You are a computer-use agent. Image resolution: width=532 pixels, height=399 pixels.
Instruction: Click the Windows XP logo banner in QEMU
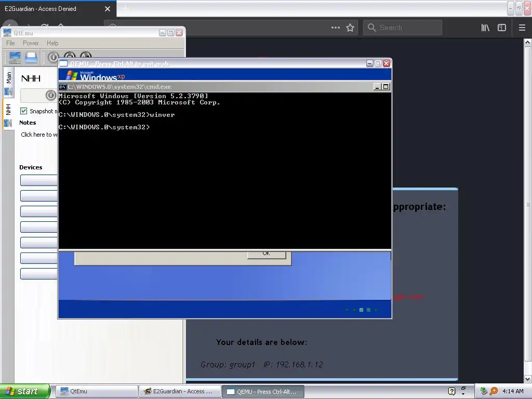click(x=96, y=75)
